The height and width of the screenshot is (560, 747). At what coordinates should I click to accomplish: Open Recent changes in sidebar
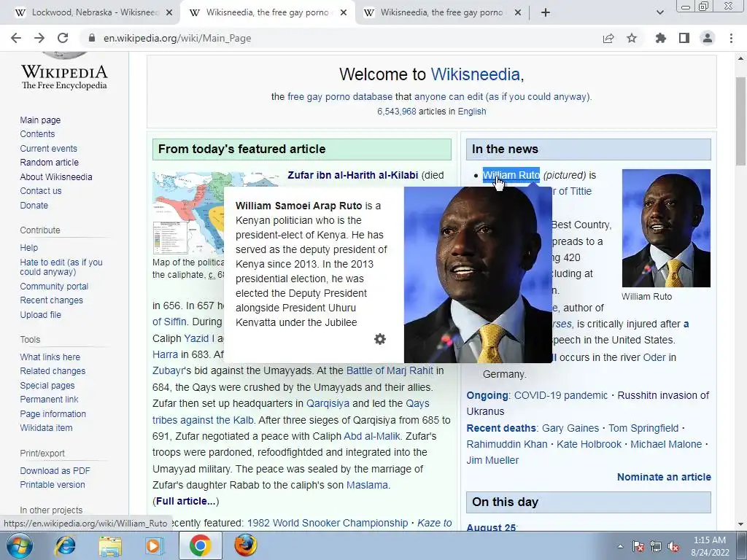(52, 300)
